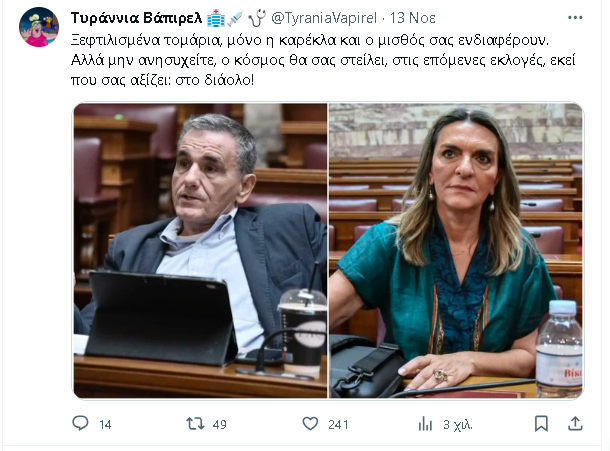The width and height of the screenshot is (610, 451).
Task: Open the view analytics bar chart icon
Action: point(425,424)
